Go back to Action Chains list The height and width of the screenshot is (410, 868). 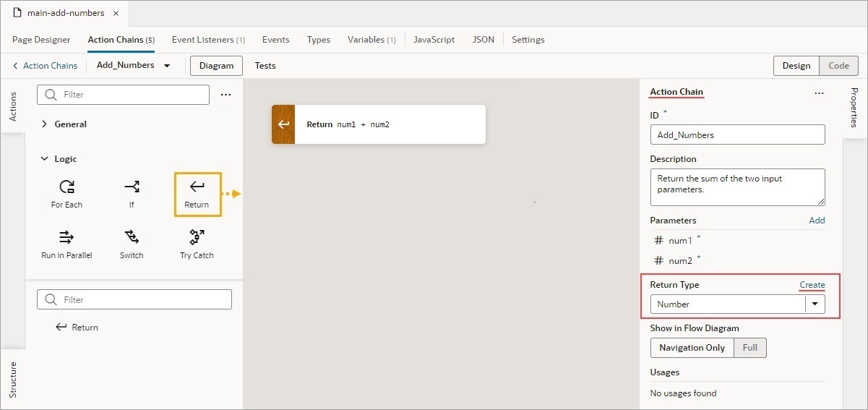(45, 66)
